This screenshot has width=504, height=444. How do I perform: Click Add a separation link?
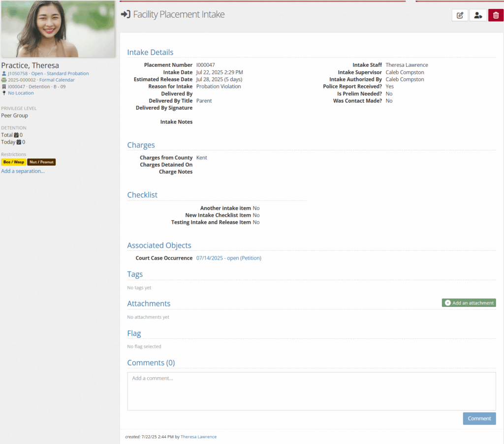tap(23, 171)
